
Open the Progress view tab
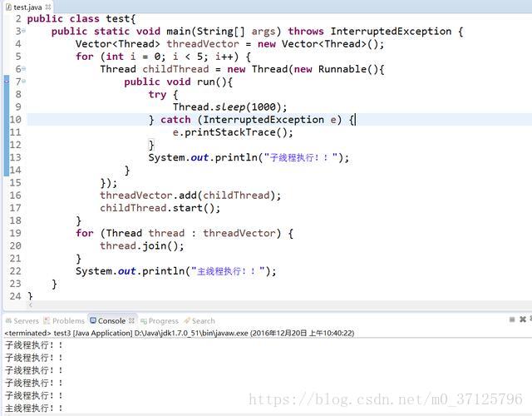[160, 320]
